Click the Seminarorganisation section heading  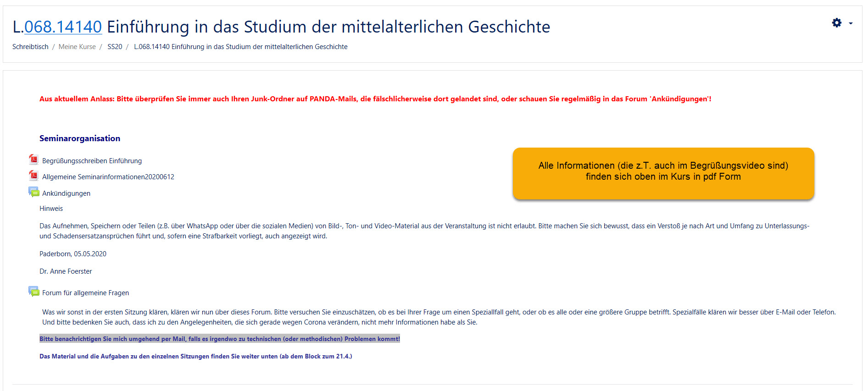pos(80,138)
